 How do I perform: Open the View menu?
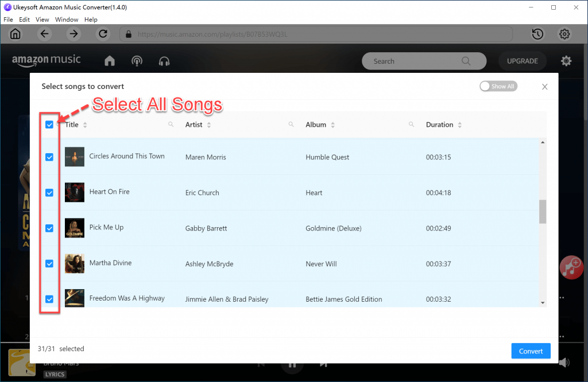click(x=42, y=19)
